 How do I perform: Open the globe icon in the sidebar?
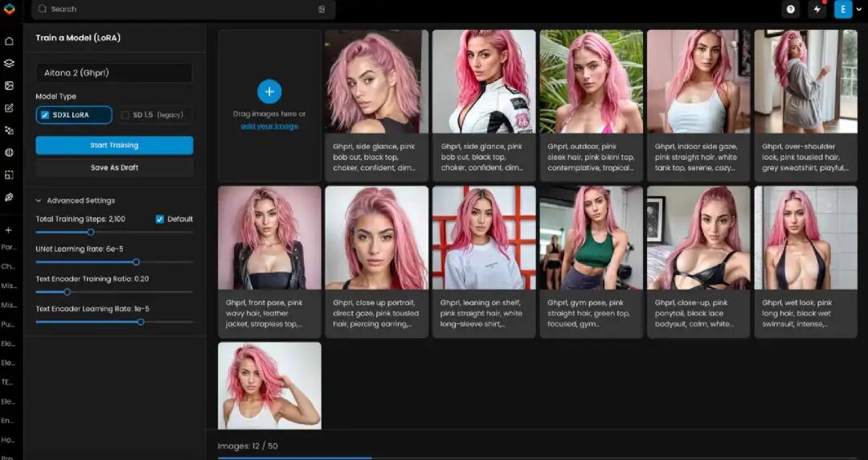coord(9,153)
